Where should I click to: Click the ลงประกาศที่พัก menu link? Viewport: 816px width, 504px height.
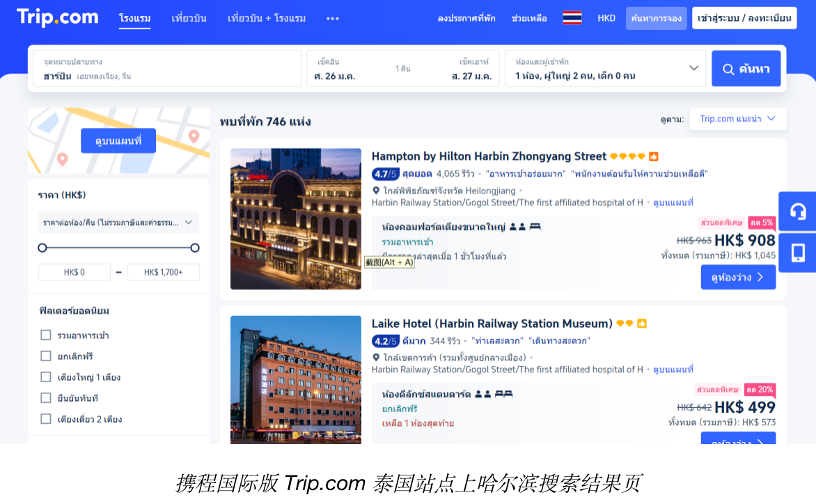click(x=466, y=18)
